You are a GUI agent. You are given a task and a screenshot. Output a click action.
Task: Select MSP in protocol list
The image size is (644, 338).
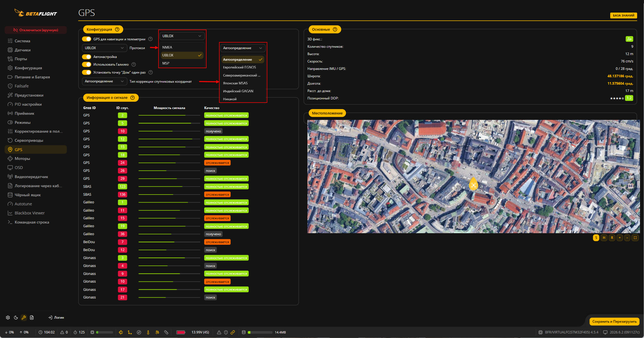point(182,63)
